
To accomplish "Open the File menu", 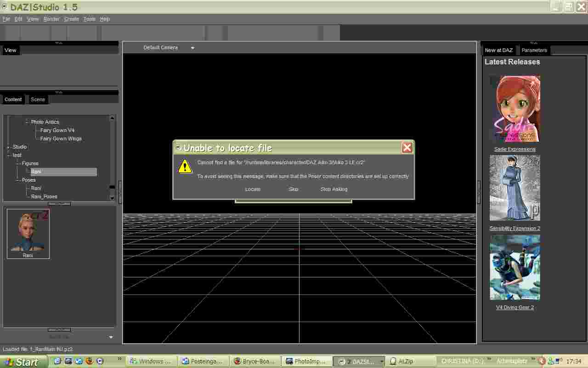I will click(6, 19).
